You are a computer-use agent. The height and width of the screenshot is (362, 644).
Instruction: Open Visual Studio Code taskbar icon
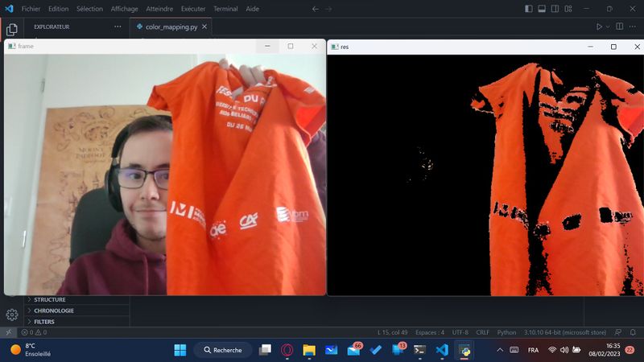tap(441, 350)
